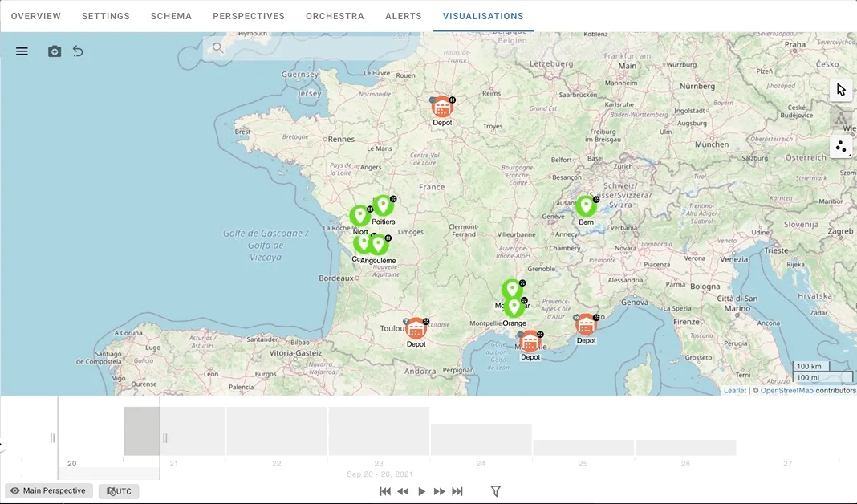Grab the left timeline range handle
This screenshot has height=504, width=857.
pyautogui.click(x=52, y=438)
